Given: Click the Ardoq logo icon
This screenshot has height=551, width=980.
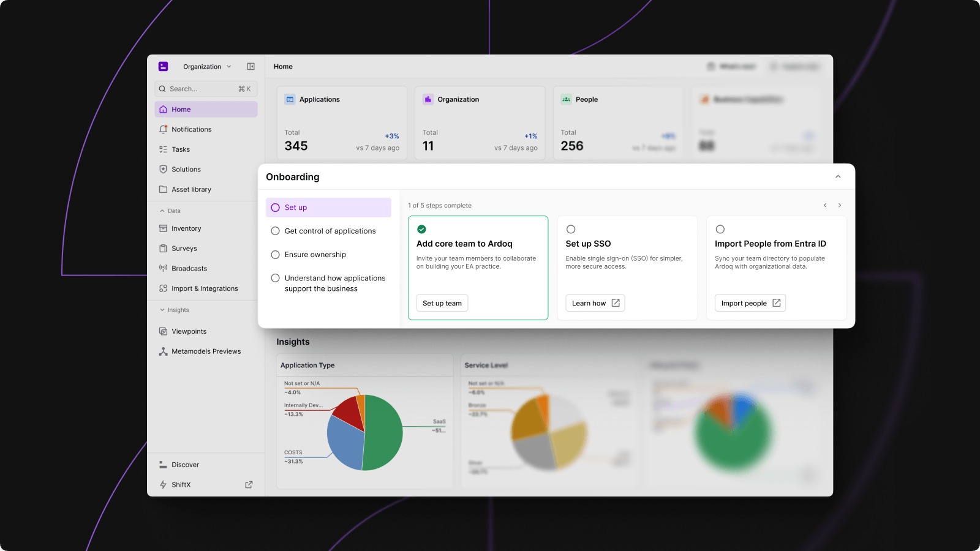Looking at the screenshot, I should pos(163,67).
